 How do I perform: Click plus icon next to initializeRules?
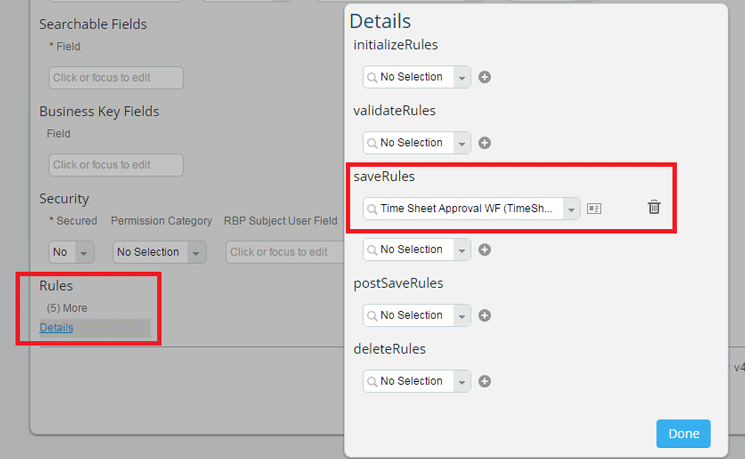coord(485,77)
